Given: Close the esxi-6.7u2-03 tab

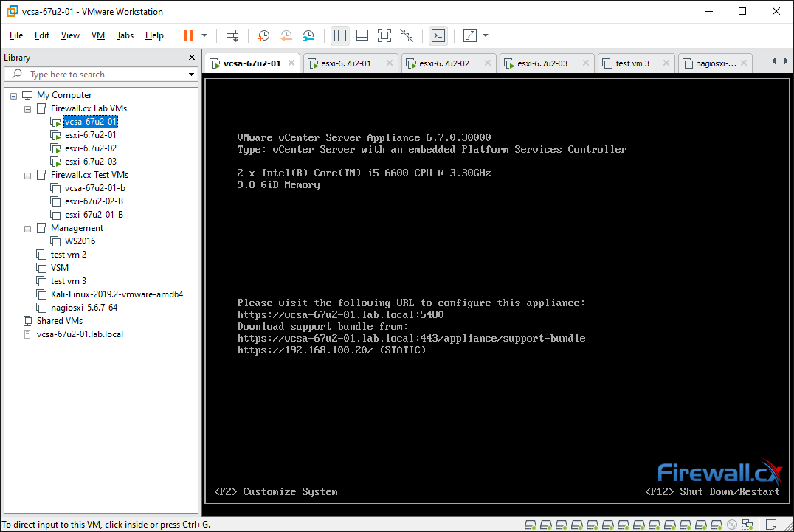Looking at the screenshot, I should click(x=586, y=63).
